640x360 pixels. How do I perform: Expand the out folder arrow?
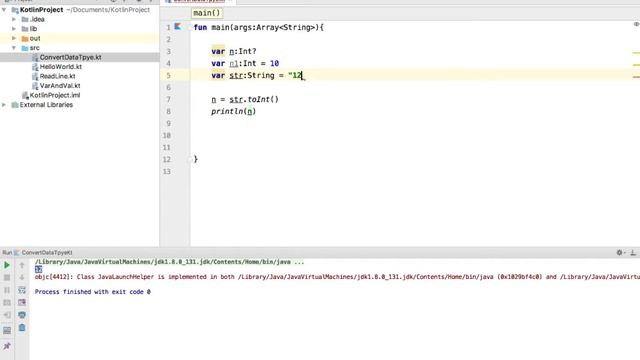[x=14, y=38]
